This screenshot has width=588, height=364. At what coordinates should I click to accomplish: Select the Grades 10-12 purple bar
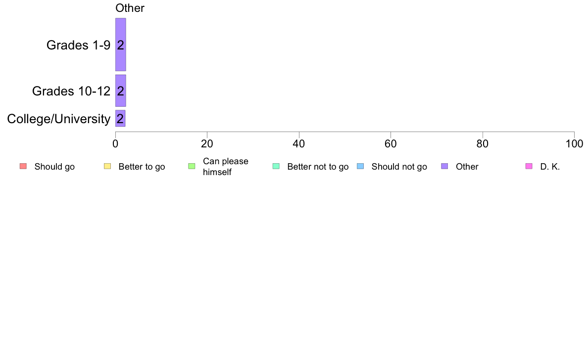tap(120, 91)
